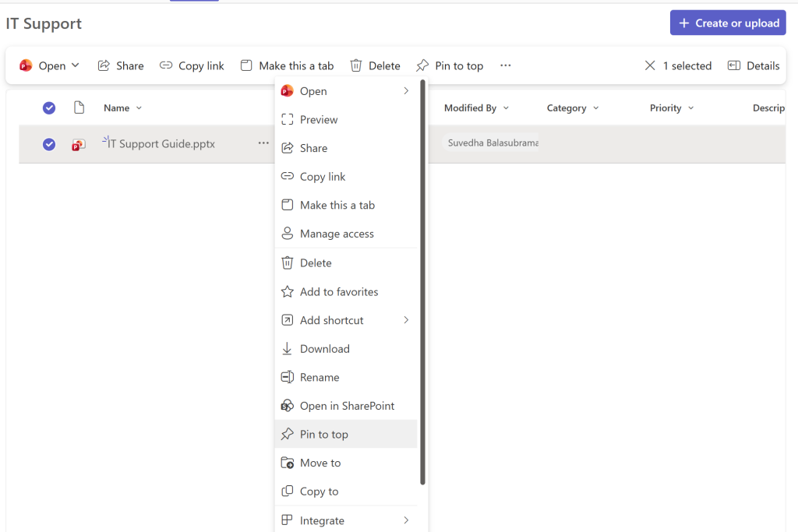Click the Make this a tab icon in toolbar

click(x=246, y=65)
